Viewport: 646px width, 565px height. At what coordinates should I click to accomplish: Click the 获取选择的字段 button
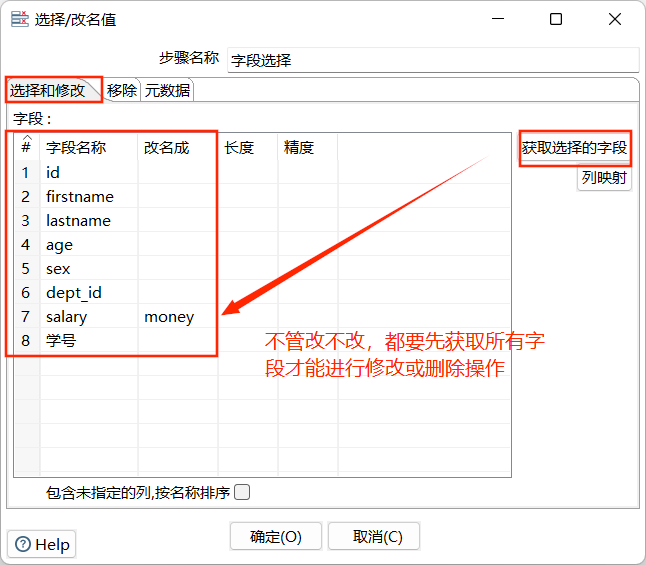click(574, 148)
